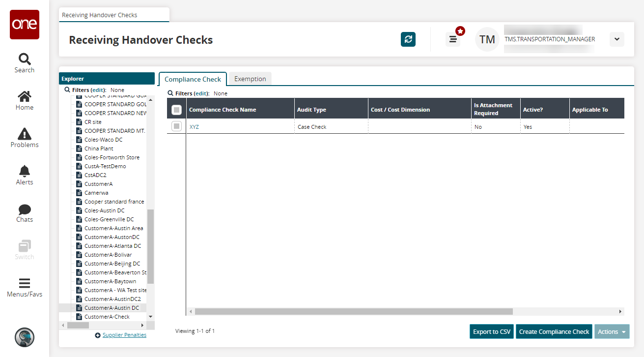The width and height of the screenshot is (644, 357).
Task: Check the XYZ row checkbox
Action: point(176,126)
